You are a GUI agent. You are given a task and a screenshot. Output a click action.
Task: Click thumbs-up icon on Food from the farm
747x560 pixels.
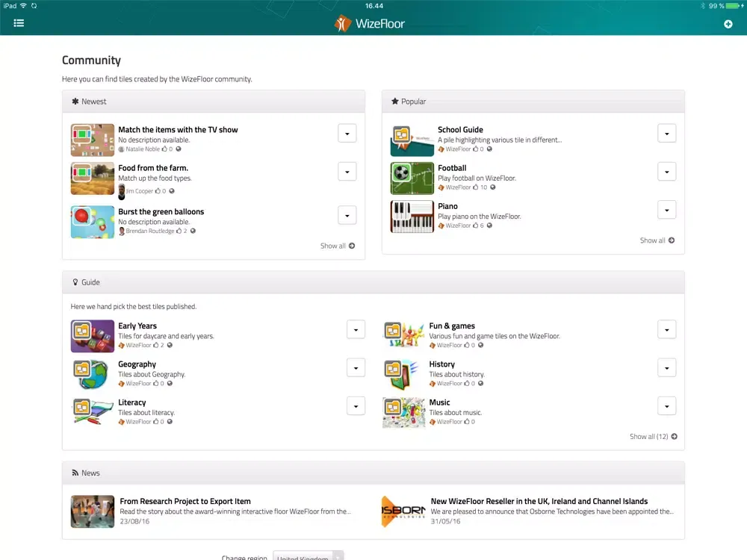click(x=158, y=191)
